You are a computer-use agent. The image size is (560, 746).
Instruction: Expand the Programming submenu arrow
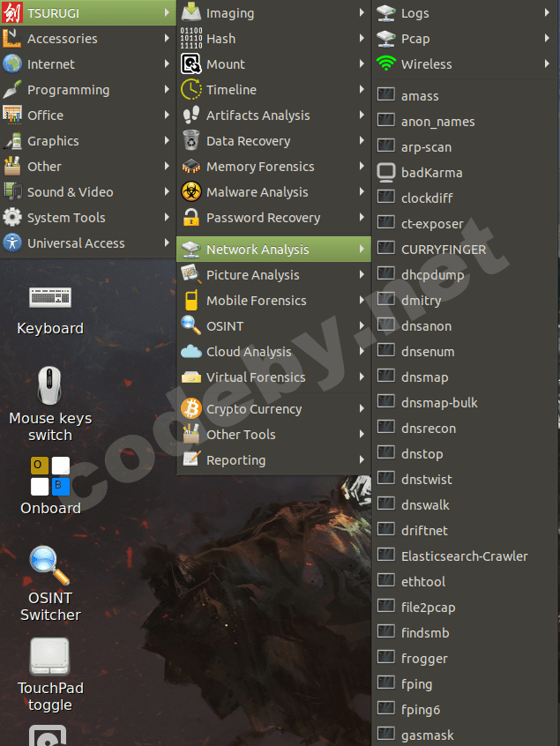[x=167, y=89]
